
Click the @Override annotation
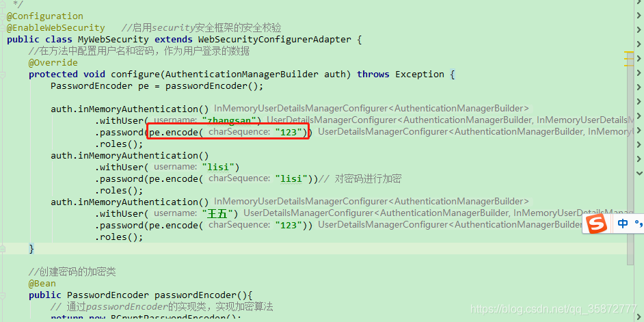click(53, 63)
